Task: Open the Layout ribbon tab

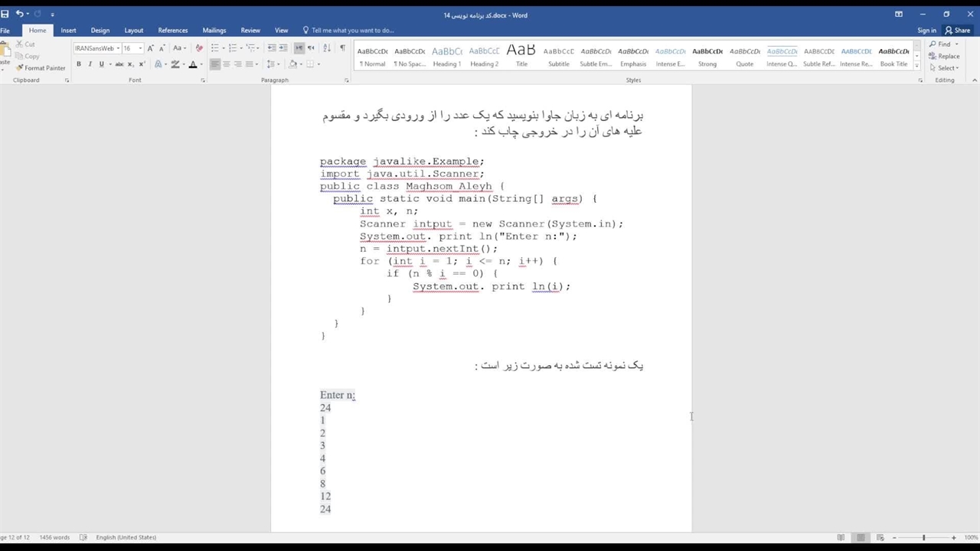Action: [x=134, y=31]
